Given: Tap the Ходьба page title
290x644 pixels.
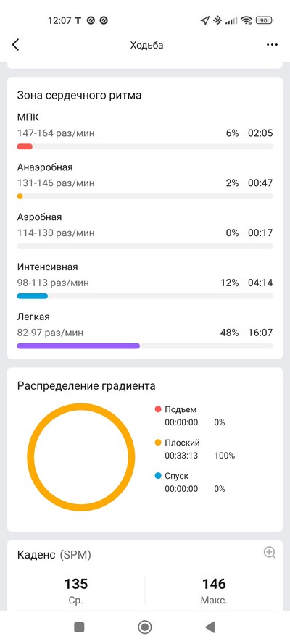Looking at the screenshot, I should (146, 45).
